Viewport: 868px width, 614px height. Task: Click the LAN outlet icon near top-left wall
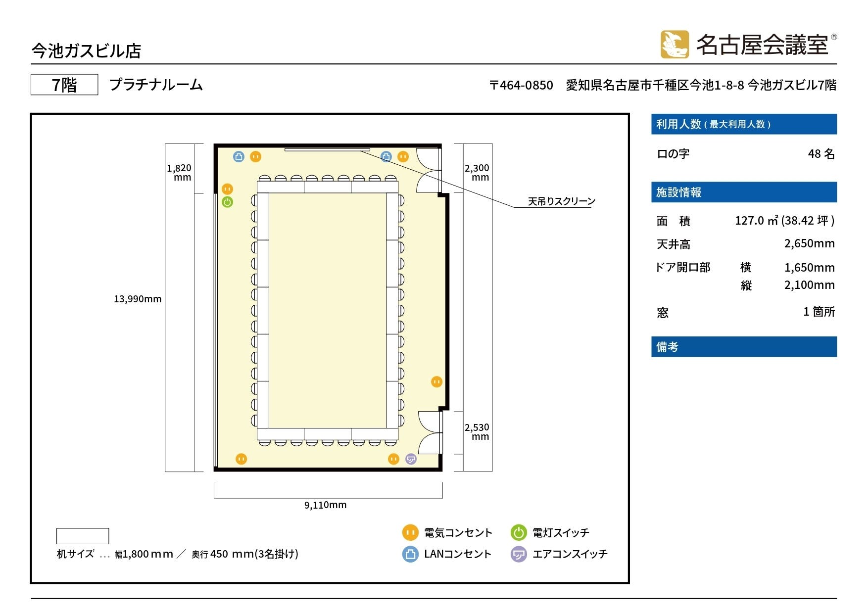[x=239, y=156]
